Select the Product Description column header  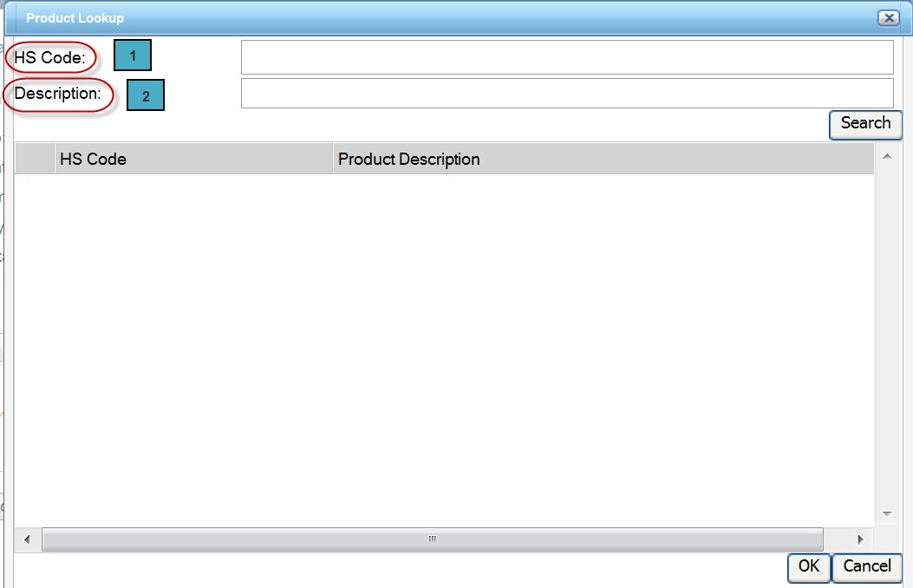(603, 159)
